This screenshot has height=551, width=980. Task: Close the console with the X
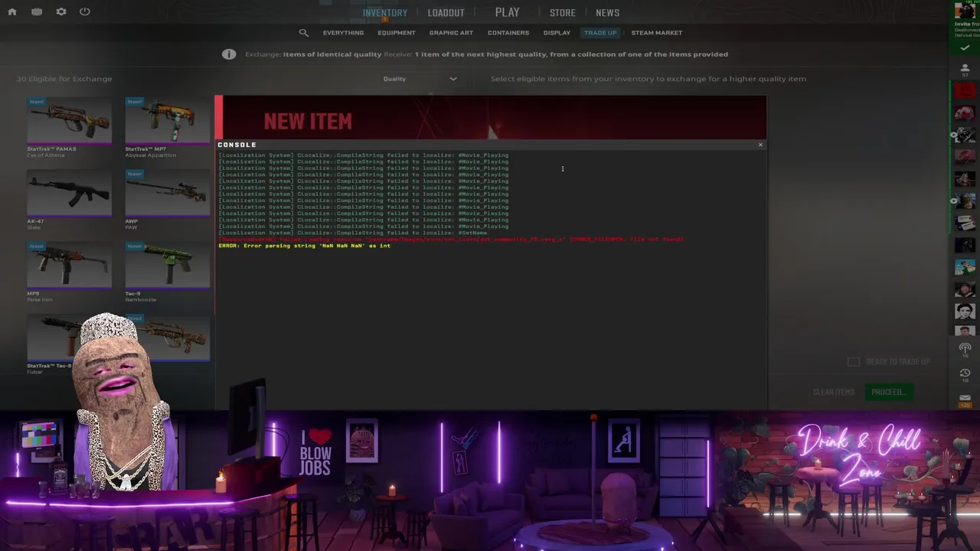[x=760, y=145]
